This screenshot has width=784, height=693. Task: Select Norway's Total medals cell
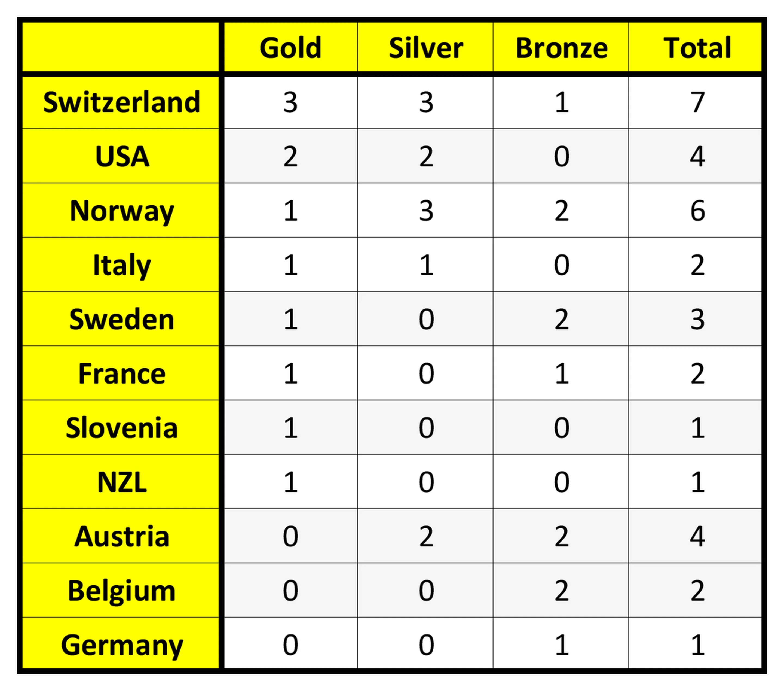click(697, 211)
